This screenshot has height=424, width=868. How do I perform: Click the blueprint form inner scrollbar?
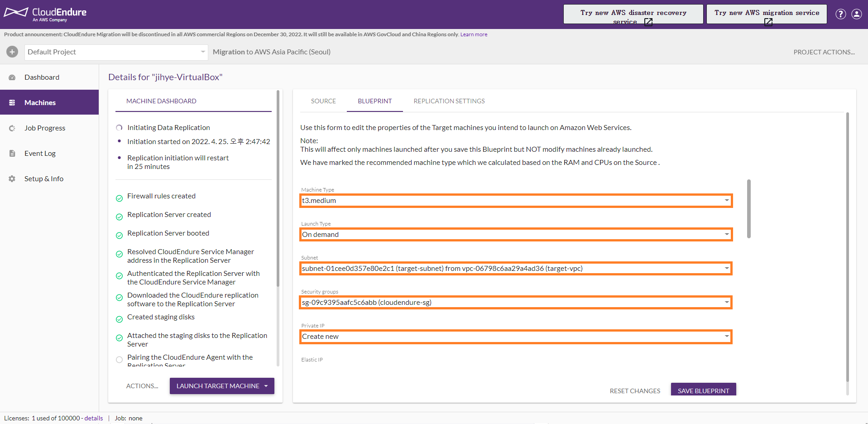pos(749,208)
